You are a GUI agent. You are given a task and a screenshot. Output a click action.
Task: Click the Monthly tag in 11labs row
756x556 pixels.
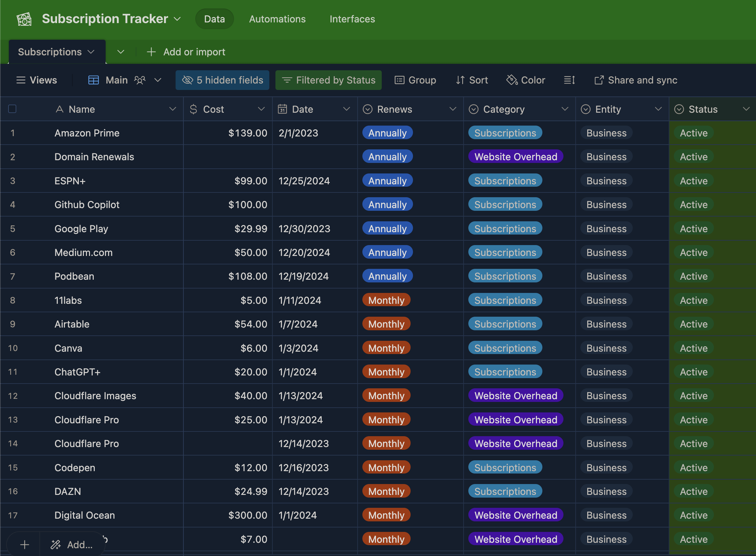click(x=386, y=300)
